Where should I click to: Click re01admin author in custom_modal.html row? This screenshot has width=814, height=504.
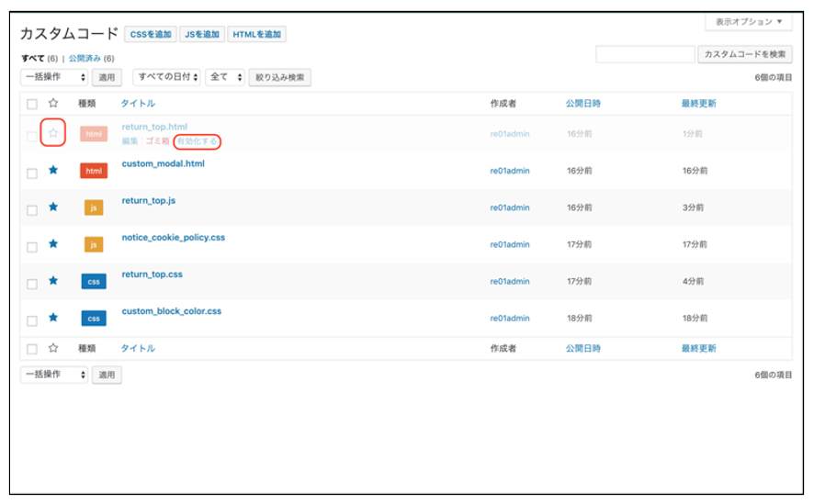tap(510, 171)
